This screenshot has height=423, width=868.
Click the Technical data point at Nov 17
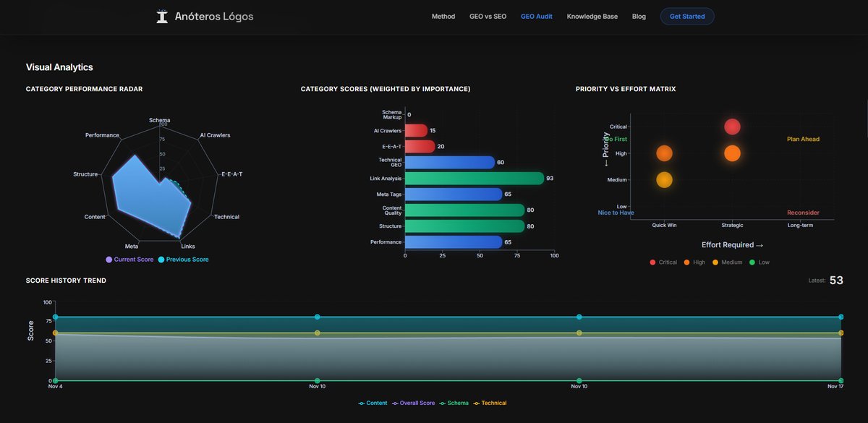tap(841, 333)
